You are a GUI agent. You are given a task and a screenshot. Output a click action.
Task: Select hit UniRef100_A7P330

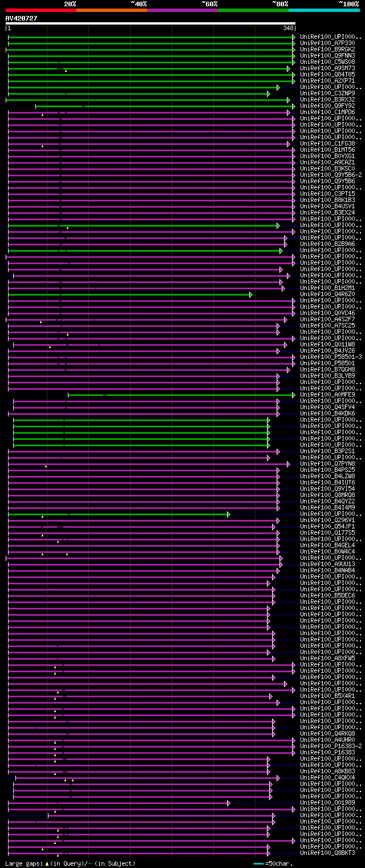coord(327,43)
